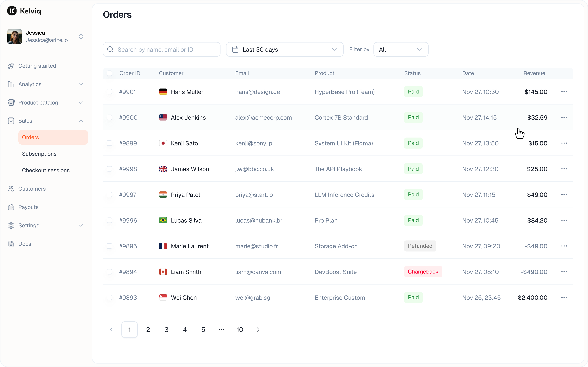Viewport: 588px width, 367px height.
Task: Click the Kelviq logo icon
Action: coord(12,11)
